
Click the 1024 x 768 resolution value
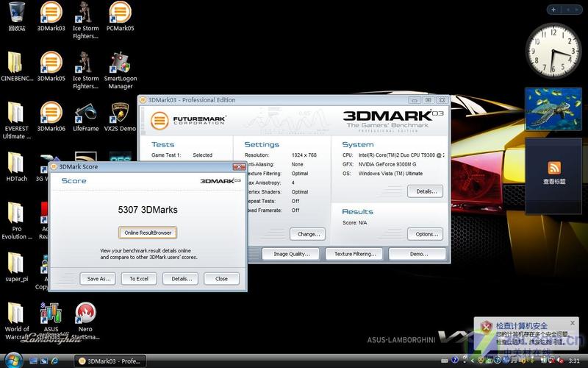point(304,155)
